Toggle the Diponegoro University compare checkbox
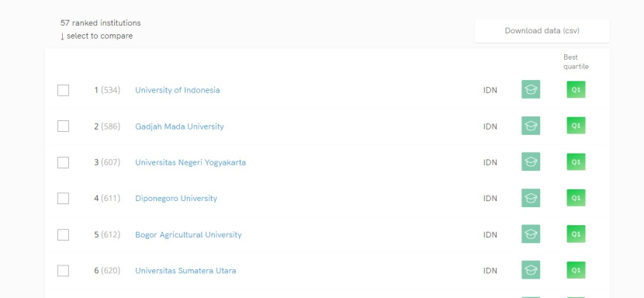The image size is (644, 298). pyautogui.click(x=64, y=199)
